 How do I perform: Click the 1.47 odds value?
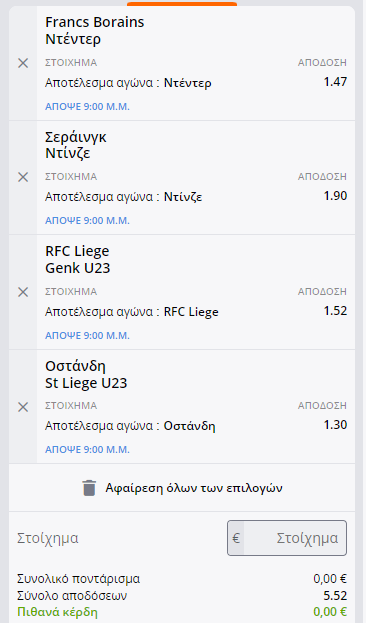click(335, 82)
